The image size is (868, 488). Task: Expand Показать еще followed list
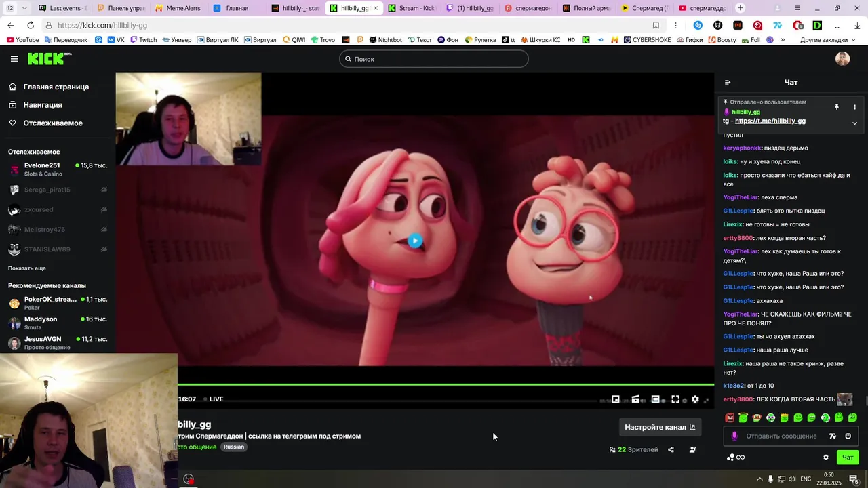(x=27, y=268)
